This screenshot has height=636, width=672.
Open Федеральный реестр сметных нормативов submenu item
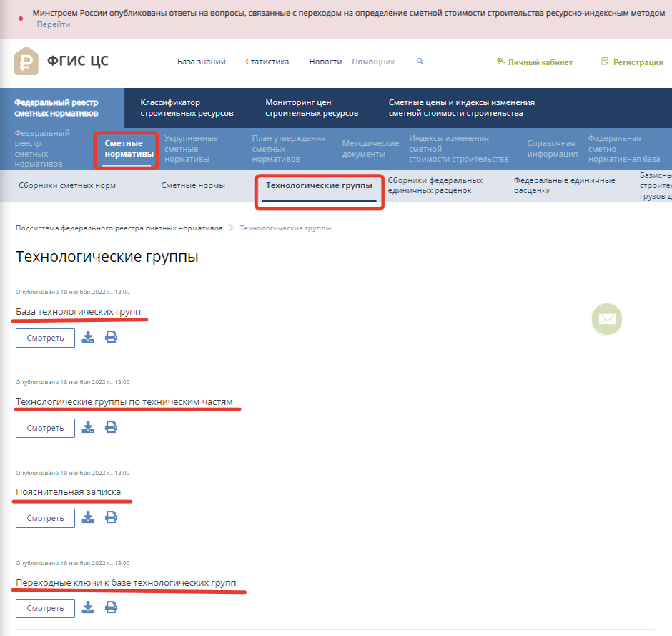tap(42, 148)
